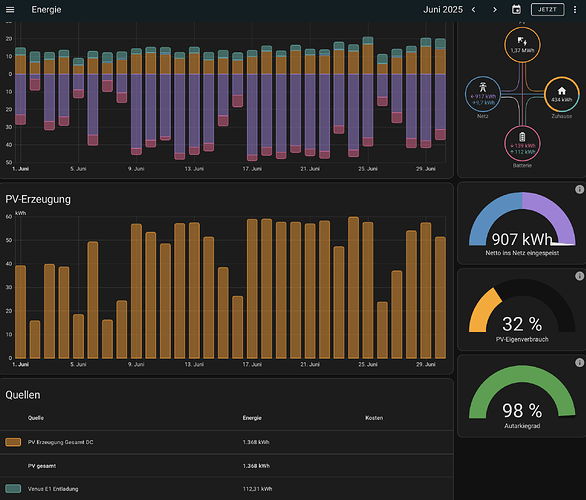Open info on Autarkiegrad gauge
The height and width of the screenshot is (500, 586).
[579, 362]
